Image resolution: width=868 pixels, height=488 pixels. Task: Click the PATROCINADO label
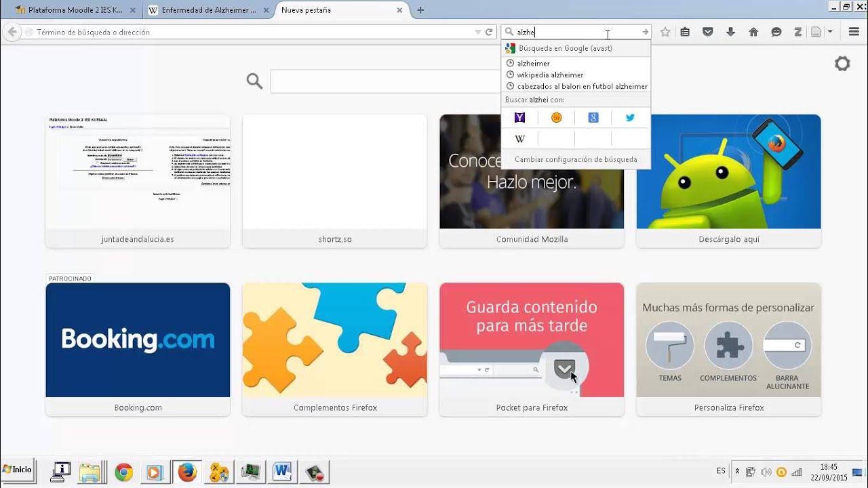click(70, 279)
